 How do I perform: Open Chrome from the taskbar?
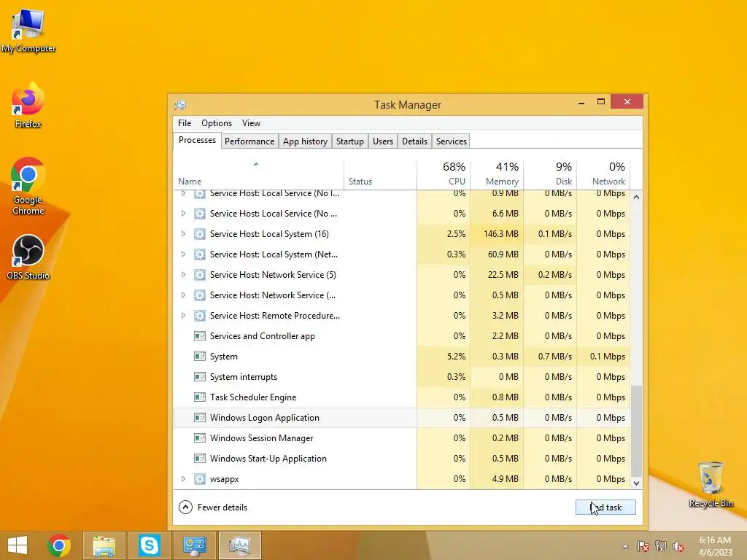pos(59,545)
